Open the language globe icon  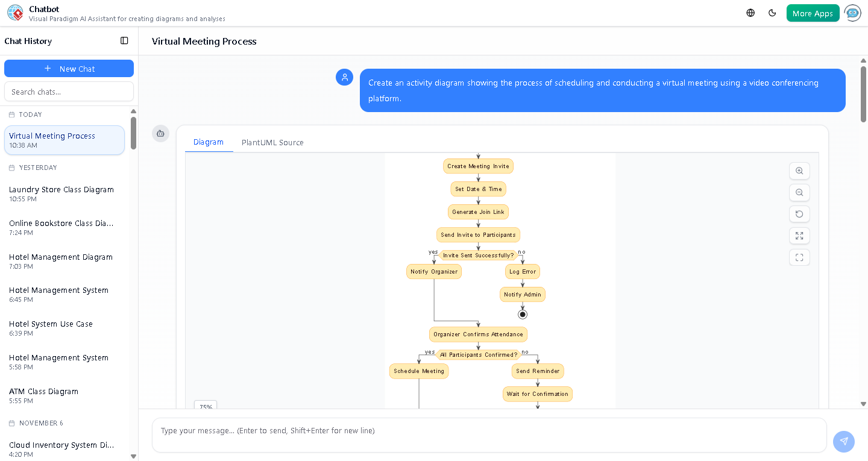point(750,12)
